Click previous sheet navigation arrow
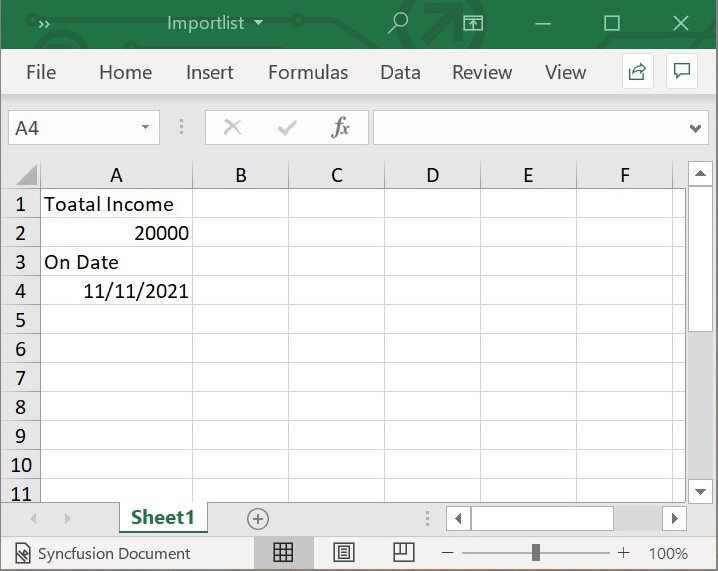This screenshot has width=718, height=571. [x=33, y=518]
